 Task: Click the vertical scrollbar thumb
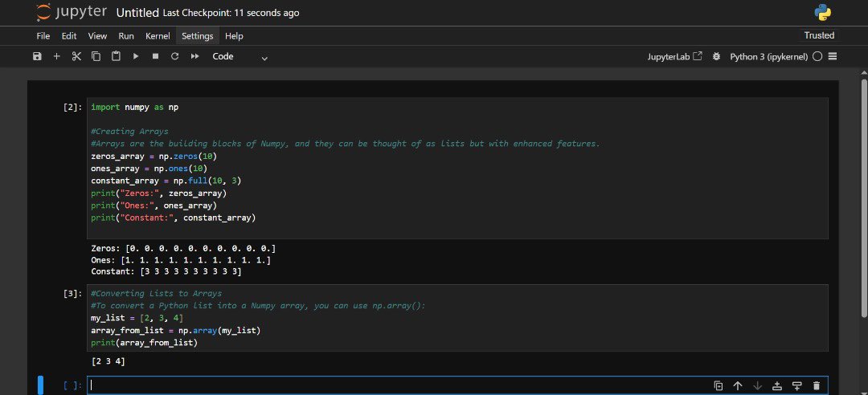point(863,198)
